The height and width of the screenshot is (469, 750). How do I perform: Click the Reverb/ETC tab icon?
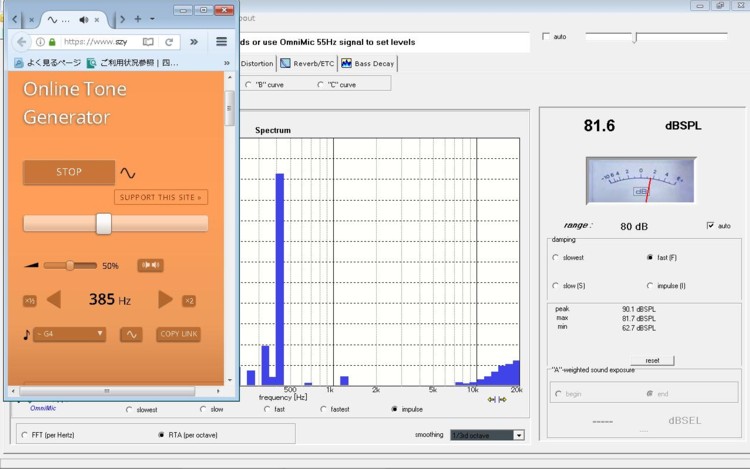coord(285,63)
